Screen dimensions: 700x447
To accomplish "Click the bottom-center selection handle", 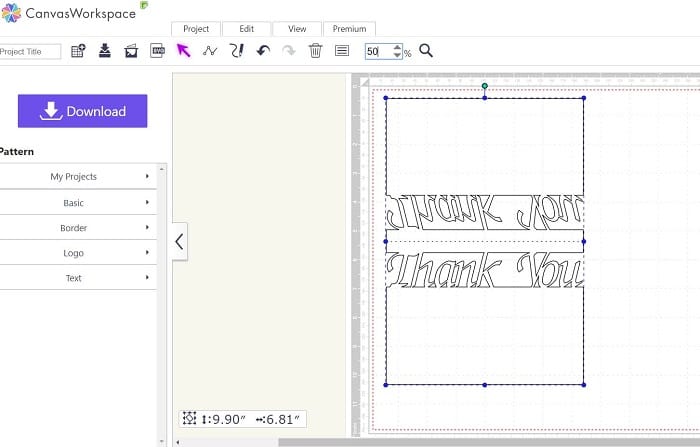I will [x=485, y=384].
